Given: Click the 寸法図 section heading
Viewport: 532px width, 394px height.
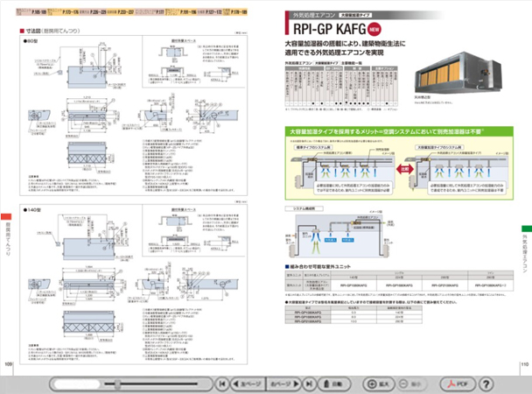Looking at the screenshot, I should tap(50, 31).
